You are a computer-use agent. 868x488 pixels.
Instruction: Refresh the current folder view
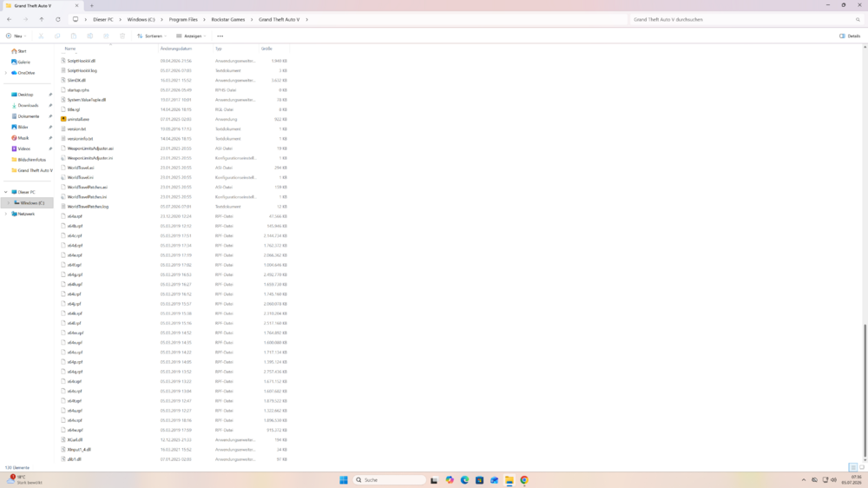coord(57,19)
